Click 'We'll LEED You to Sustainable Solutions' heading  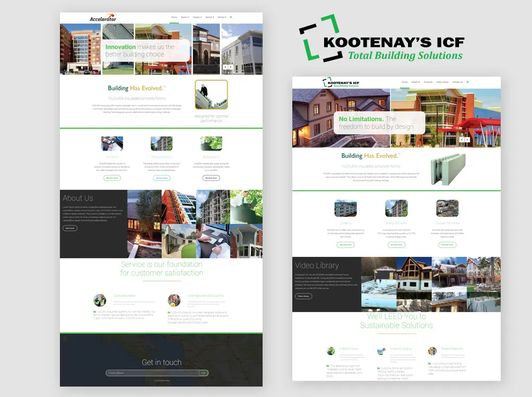point(397,320)
